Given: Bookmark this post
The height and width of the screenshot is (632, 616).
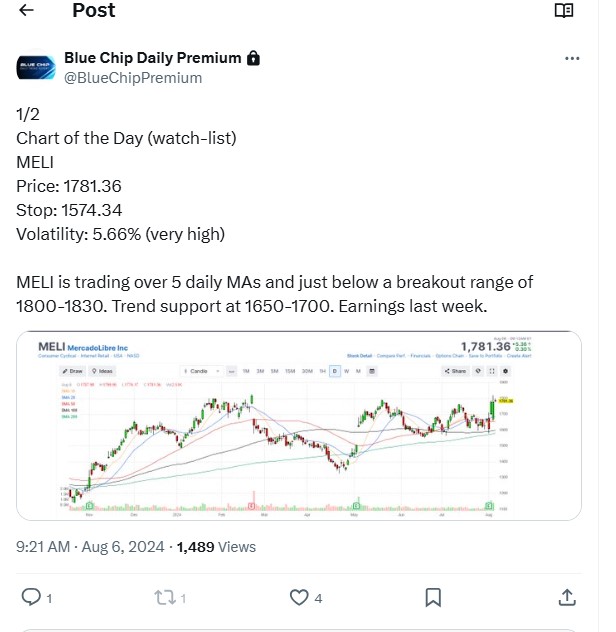Looking at the screenshot, I should pos(433,598).
